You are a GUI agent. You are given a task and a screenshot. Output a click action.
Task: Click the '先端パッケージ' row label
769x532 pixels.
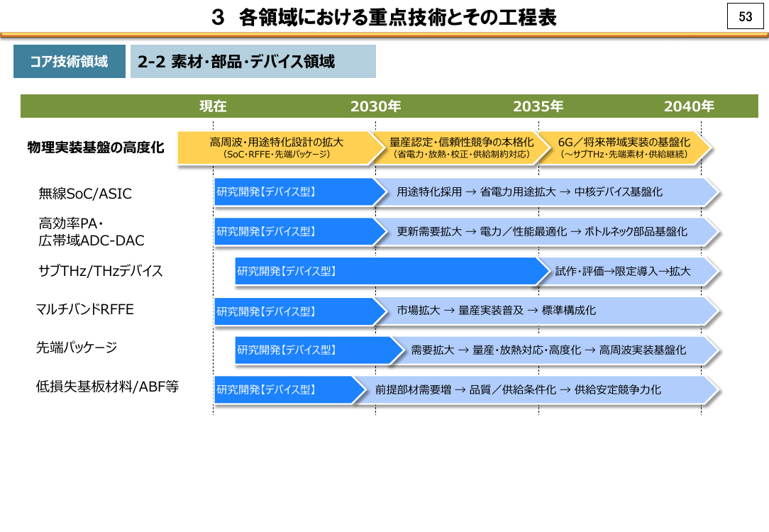pos(77,348)
